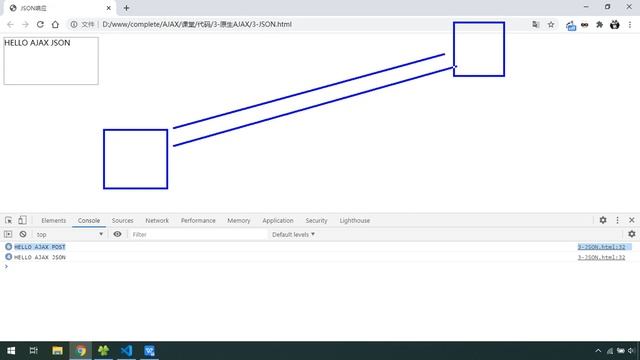
Task: Open DevTools settings gear
Action: point(603,220)
